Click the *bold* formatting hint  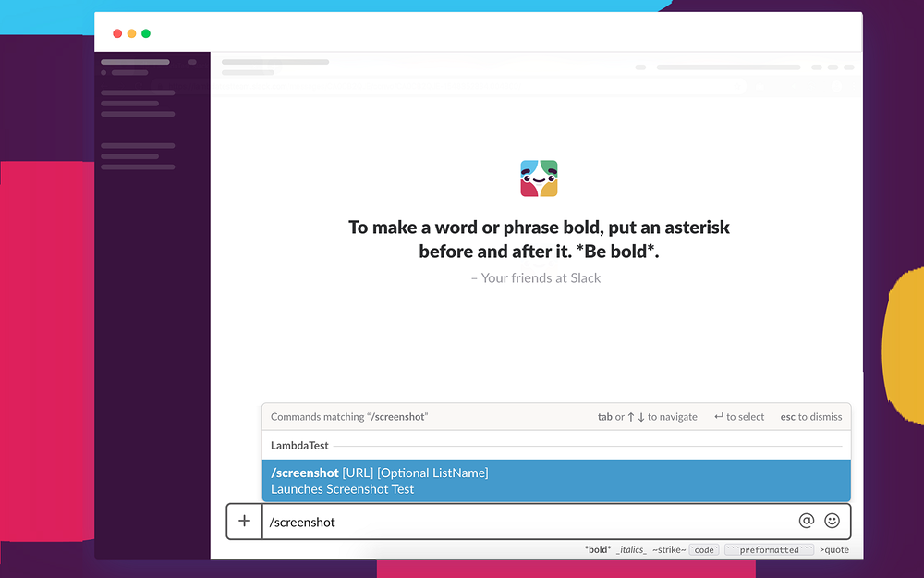pyautogui.click(x=598, y=549)
